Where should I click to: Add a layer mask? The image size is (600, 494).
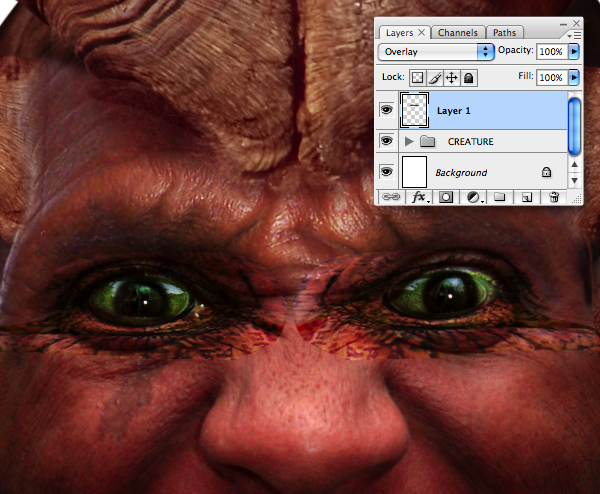tap(446, 197)
